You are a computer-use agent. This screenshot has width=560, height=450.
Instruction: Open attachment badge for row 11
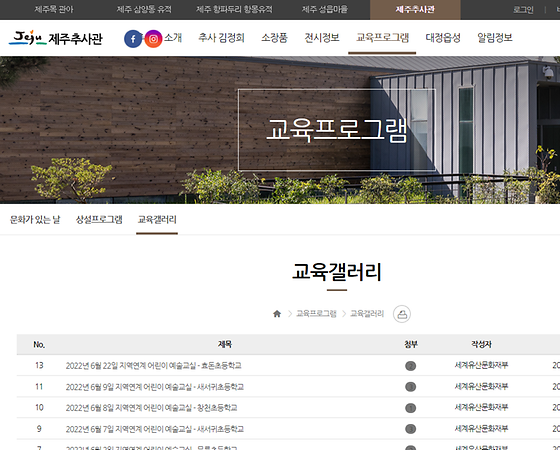(411, 387)
